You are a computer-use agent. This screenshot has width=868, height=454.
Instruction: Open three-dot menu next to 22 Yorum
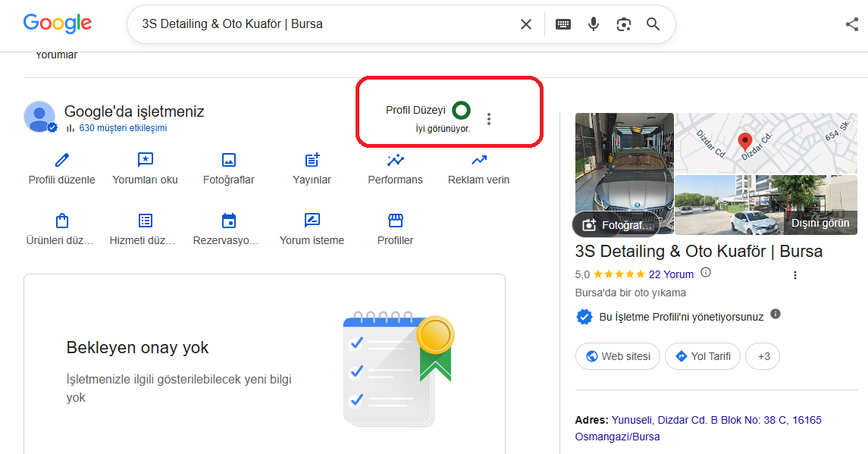pos(795,275)
